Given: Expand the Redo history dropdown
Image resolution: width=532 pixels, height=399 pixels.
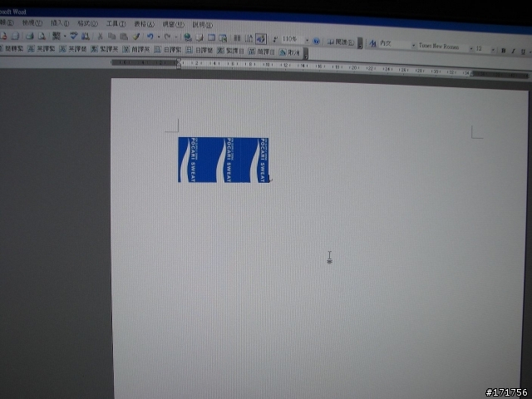Looking at the screenshot, I should tap(175, 37).
